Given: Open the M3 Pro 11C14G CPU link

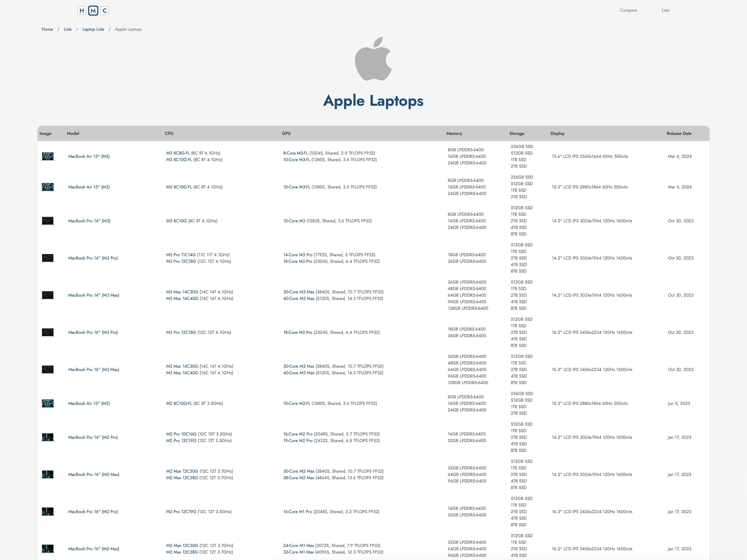Looking at the screenshot, I should (181, 254).
